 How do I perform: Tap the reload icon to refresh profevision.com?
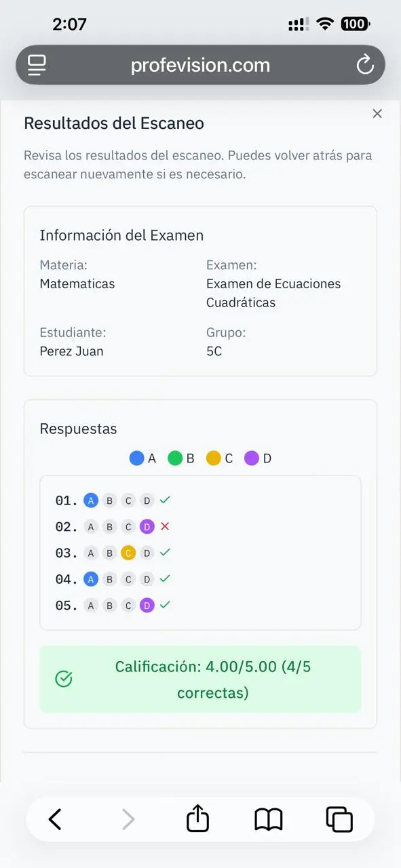pyautogui.click(x=366, y=65)
